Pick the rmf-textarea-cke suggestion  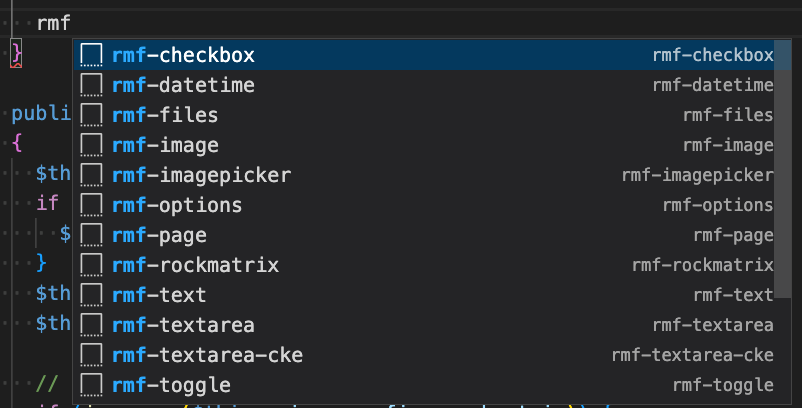[207, 355]
